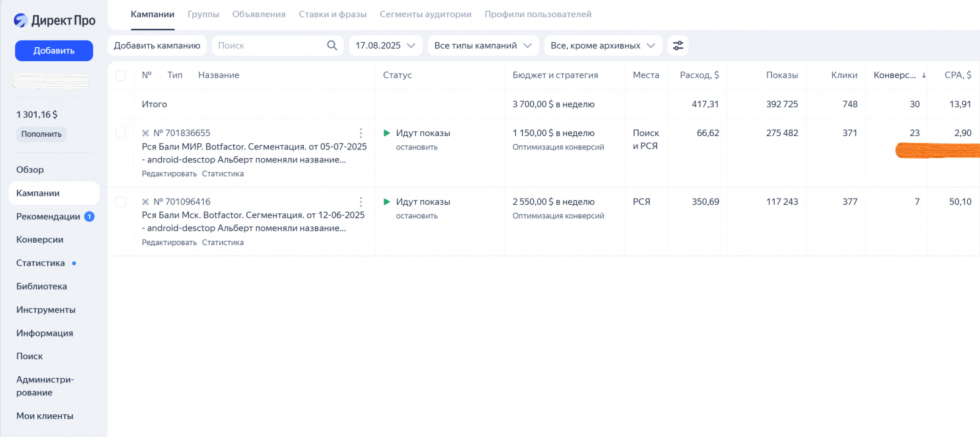Click остановить link for first campaign
Image resolution: width=980 pixels, height=437 pixels.
pyautogui.click(x=417, y=147)
